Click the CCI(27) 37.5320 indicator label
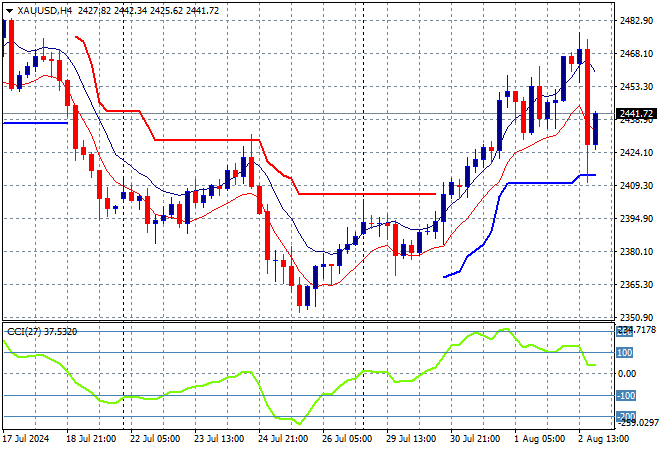 pos(42,332)
